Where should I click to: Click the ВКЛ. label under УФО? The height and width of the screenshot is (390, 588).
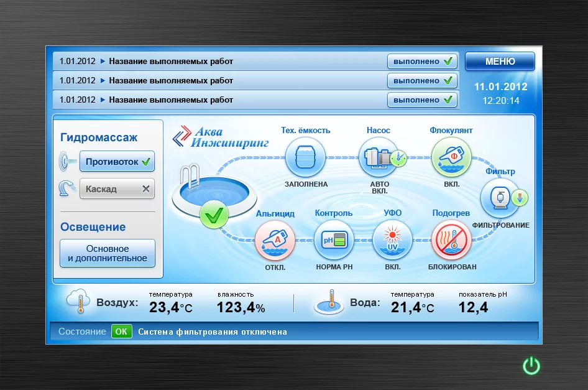(x=393, y=267)
